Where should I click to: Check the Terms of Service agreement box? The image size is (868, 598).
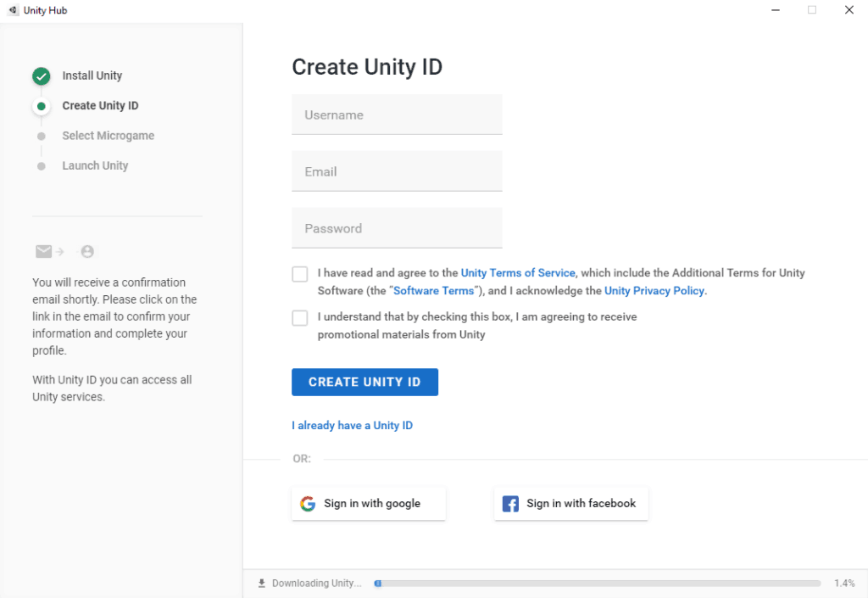coord(300,274)
